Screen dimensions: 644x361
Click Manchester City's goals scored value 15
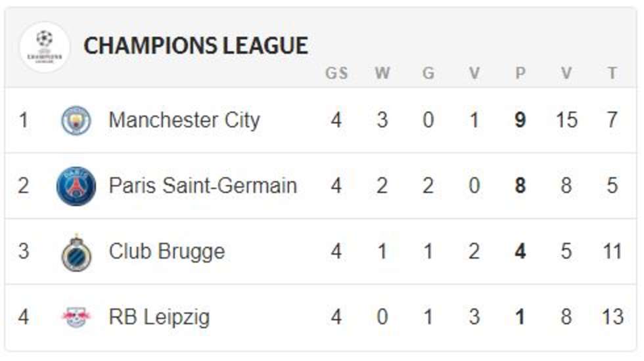[x=566, y=120]
